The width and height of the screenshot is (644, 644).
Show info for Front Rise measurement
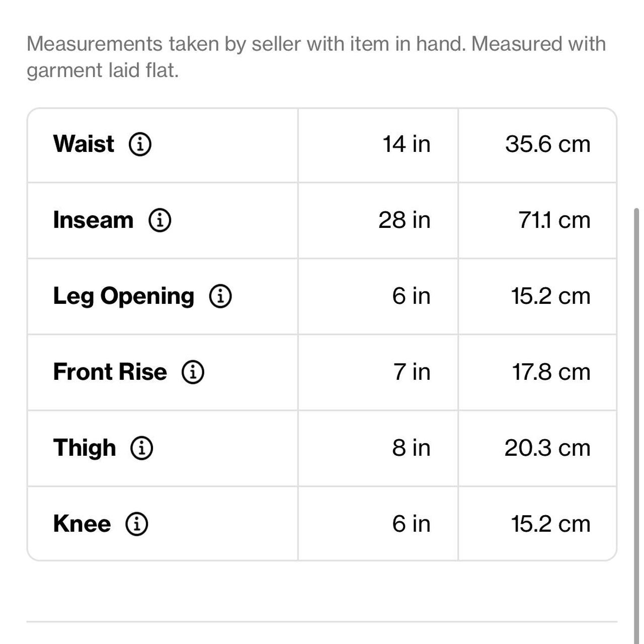tap(193, 372)
